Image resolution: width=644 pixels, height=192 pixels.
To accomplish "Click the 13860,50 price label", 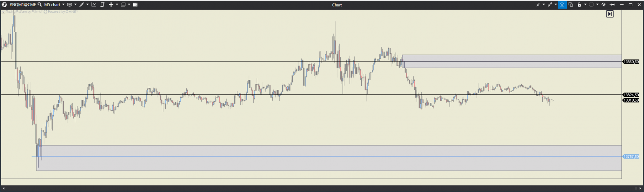I will [631, 61].
